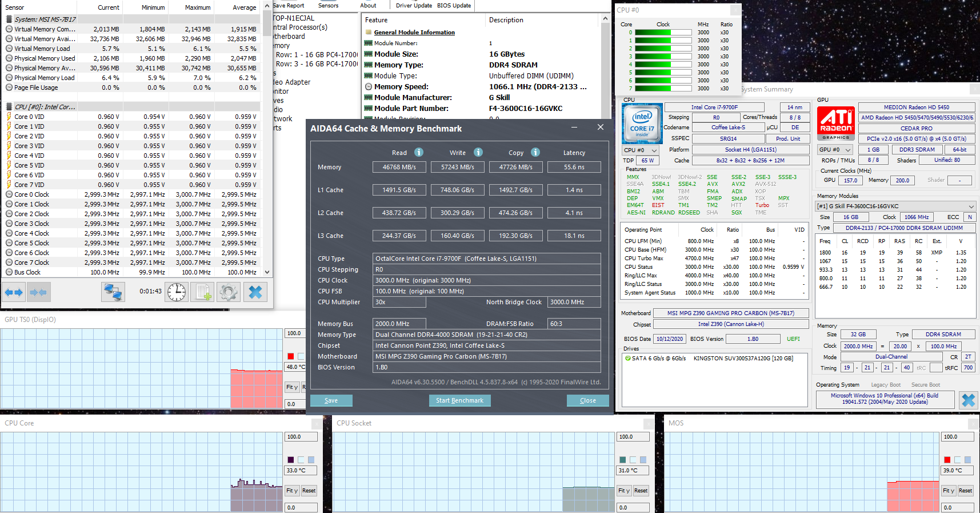This screenshot has width=980, height=513.
Task: Click the icon next to Physical Memory Load
Action: coord(9,78)
